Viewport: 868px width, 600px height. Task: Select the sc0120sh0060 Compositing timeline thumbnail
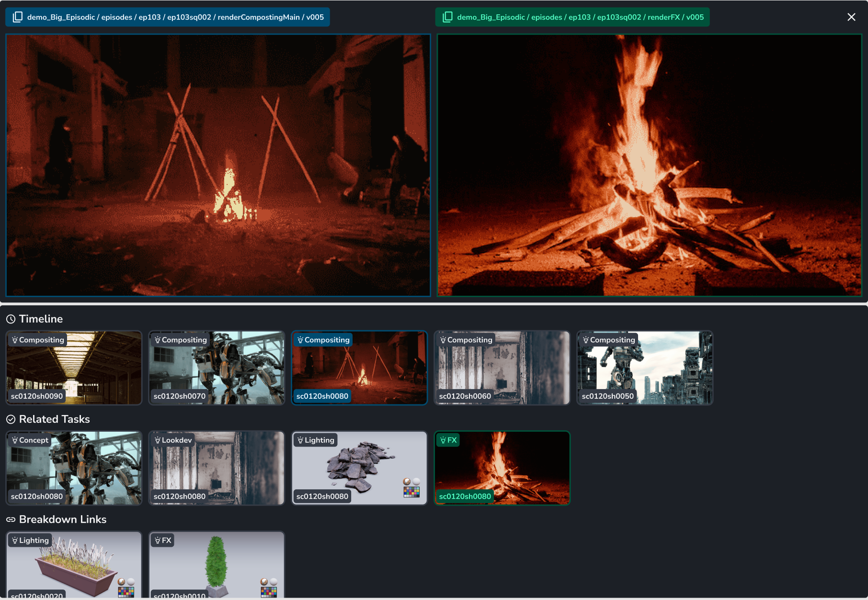pos(502,368)
